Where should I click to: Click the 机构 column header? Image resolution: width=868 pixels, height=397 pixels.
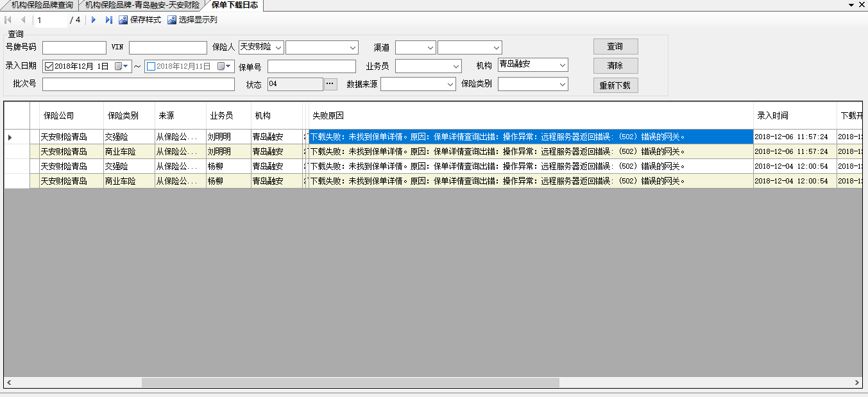277,115
